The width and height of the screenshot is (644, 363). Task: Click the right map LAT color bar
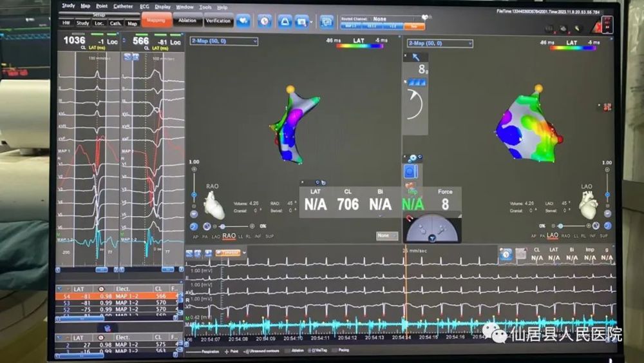[x=572, y=48]
